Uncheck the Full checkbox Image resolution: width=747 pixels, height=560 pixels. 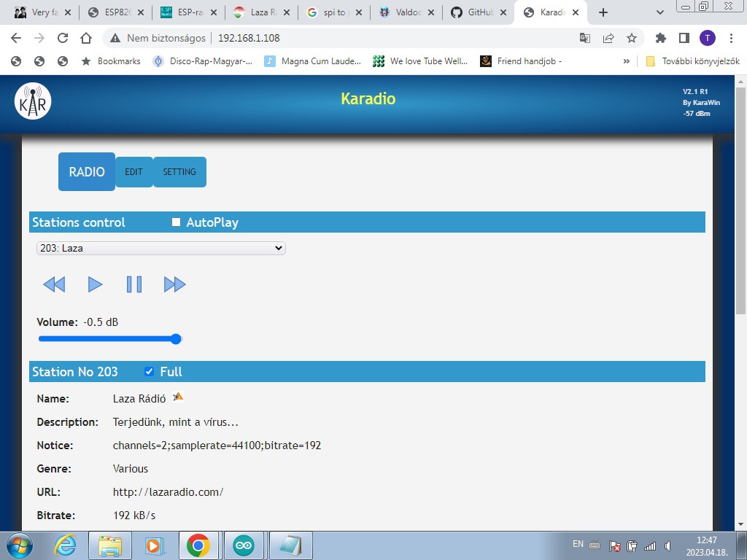click(149, 371)
